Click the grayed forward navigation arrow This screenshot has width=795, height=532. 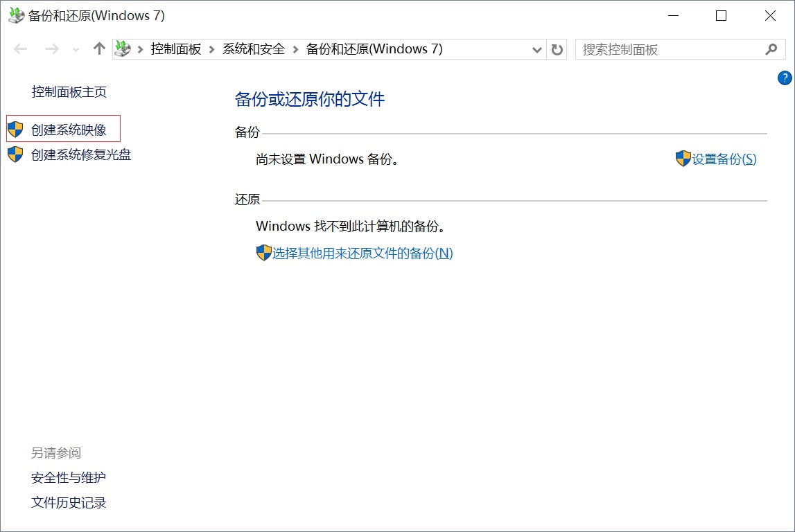point(52,48)
